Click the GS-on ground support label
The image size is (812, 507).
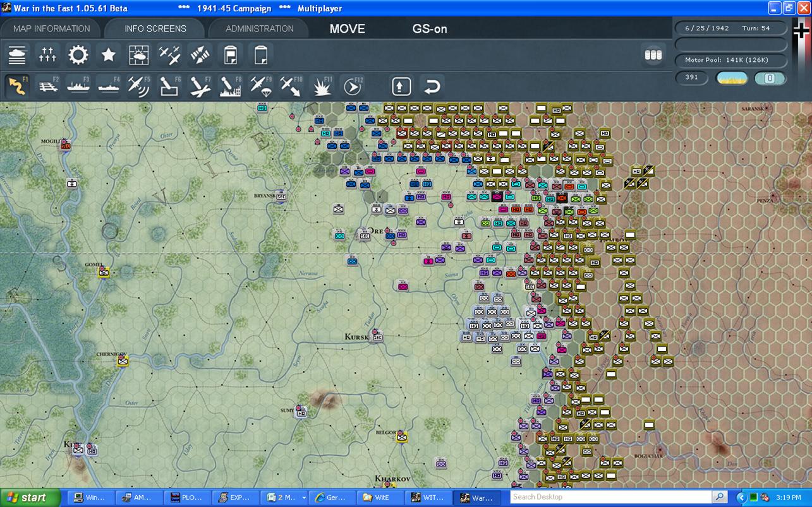tap(430, 28)
